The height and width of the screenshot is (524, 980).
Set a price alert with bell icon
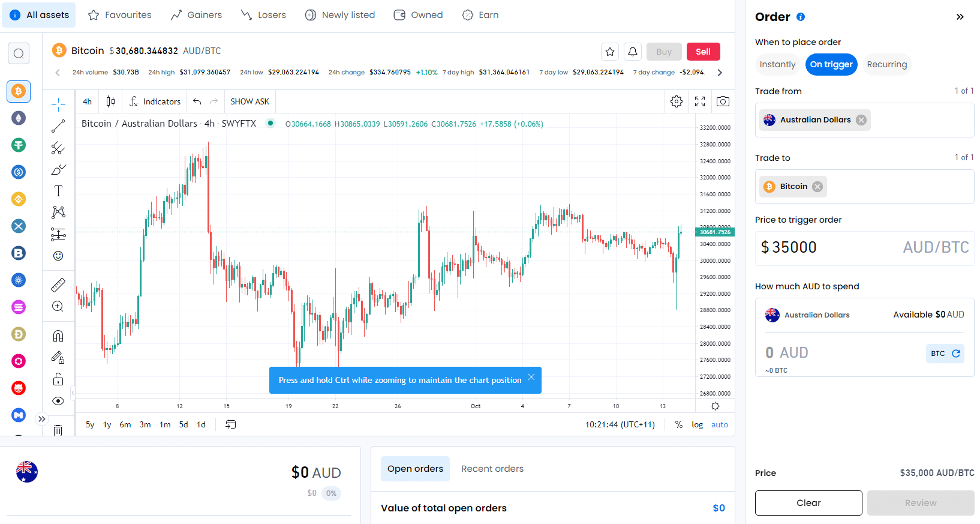(x=633, y=52)
